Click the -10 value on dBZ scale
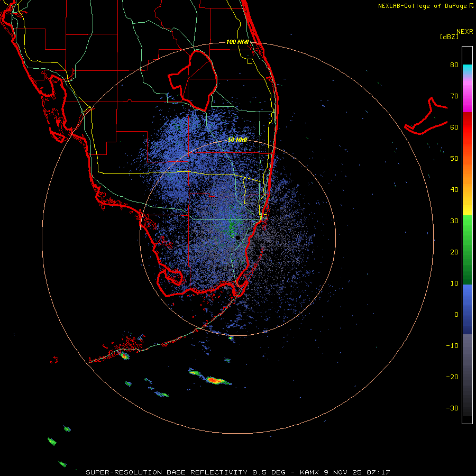The image size is (476, 476). (x=452, y=346)
